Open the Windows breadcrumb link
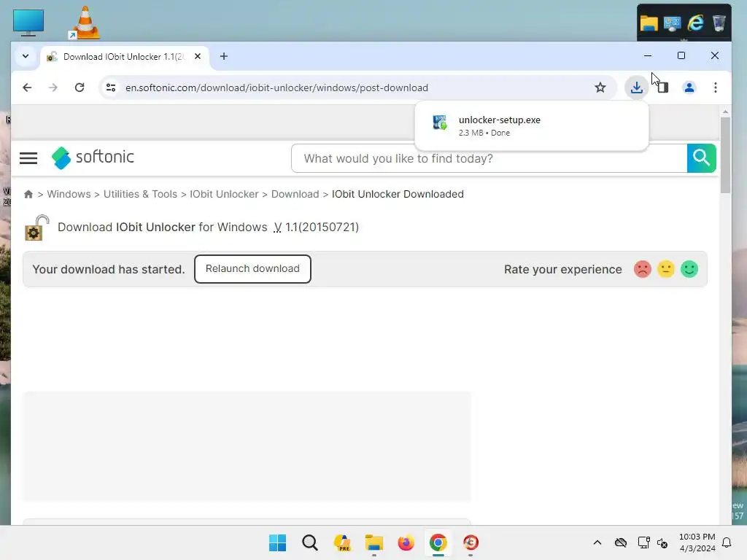 pyautogui.click(x=69, y=194)
